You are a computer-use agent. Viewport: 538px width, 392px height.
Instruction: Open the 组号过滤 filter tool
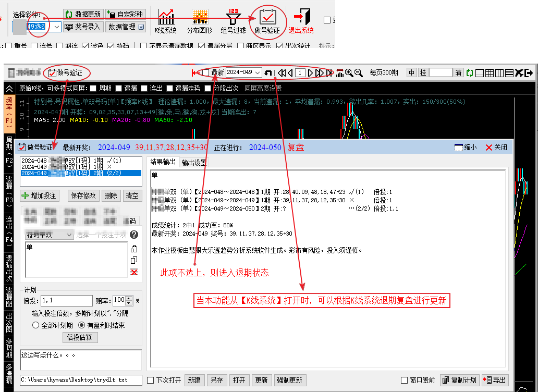[x=233, y=21]
